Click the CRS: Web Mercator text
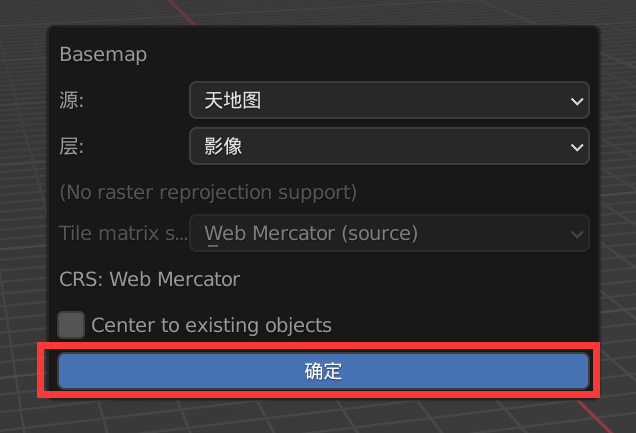The height and width of the screenshot is (433, 636). 150,279
